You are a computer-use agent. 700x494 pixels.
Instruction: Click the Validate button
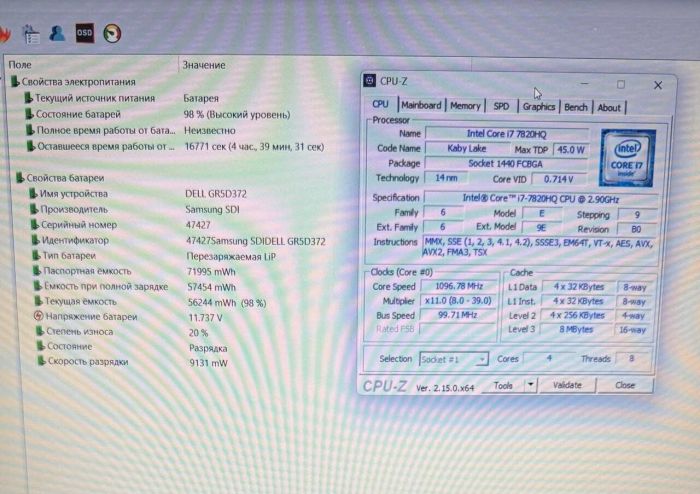click(x=567, y=385)
